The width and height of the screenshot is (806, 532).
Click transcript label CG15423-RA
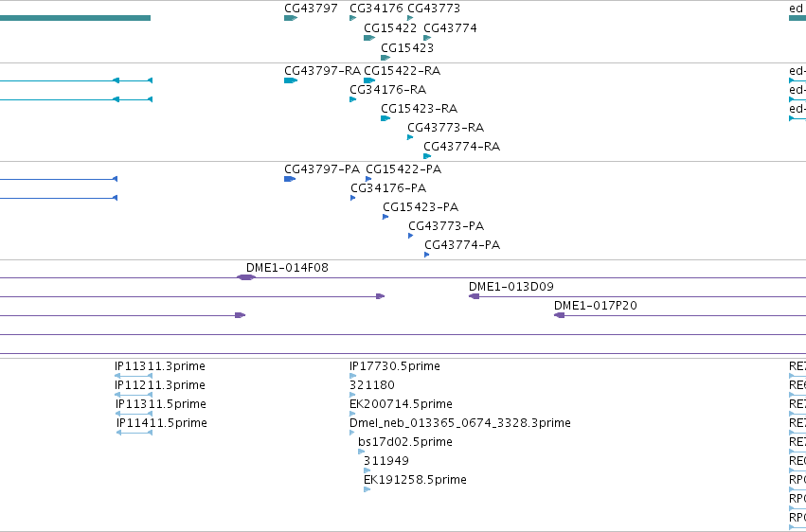(x=419, y=108)
